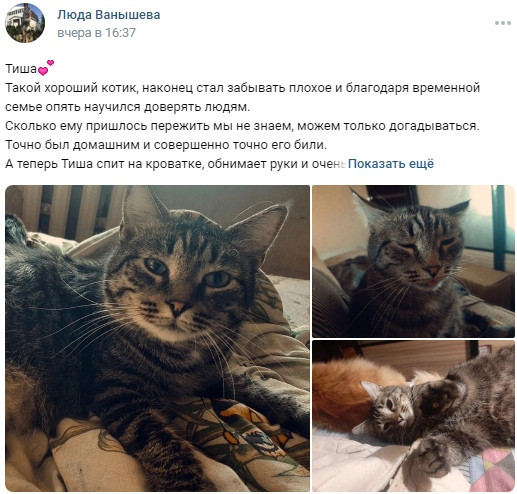Expand full post text with Показать ещё
517x494 pixels.
tap(391, 164)
